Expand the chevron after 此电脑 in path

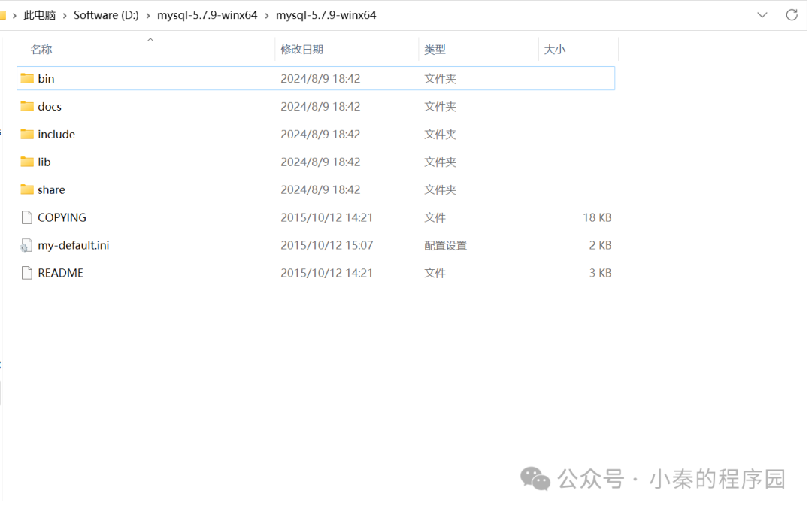tap(65, 16)
